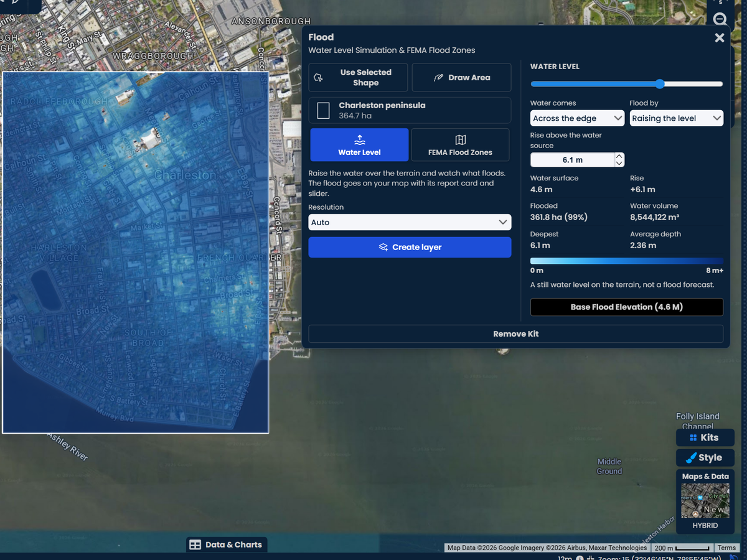Click the '364.7 ha' area text
Viewport: 747px width, 560px height.
355,116
